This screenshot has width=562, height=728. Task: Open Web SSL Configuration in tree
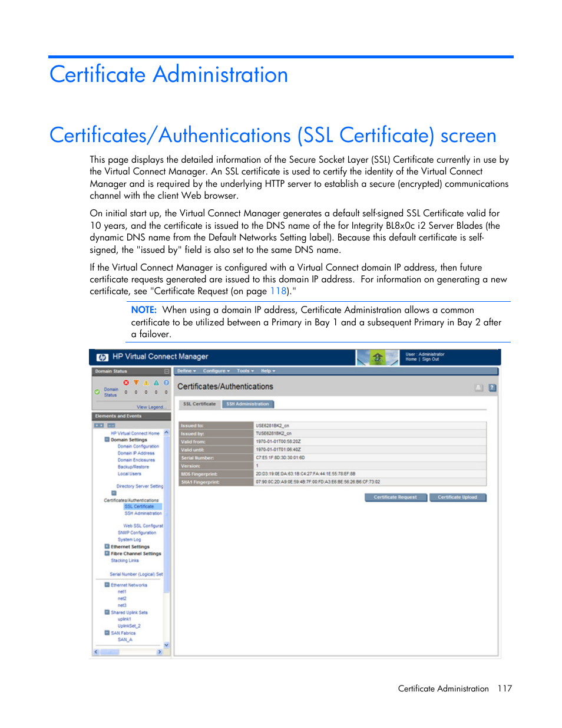[143, 526]
